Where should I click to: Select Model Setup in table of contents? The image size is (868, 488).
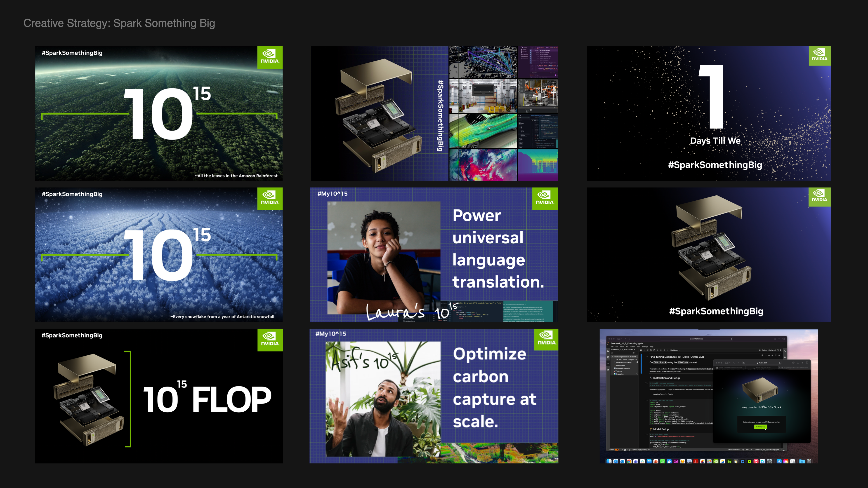[621, 365]
